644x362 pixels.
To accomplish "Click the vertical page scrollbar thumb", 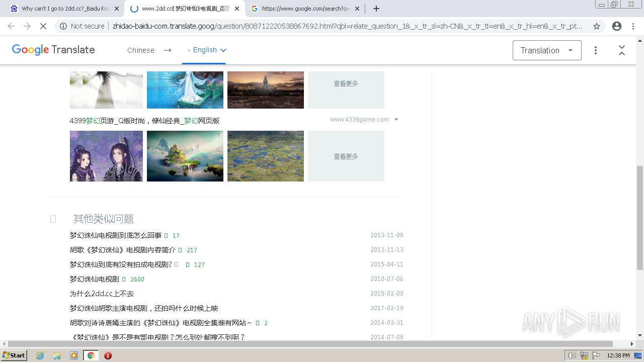I will pyautogui.click(x=640, y=217).
